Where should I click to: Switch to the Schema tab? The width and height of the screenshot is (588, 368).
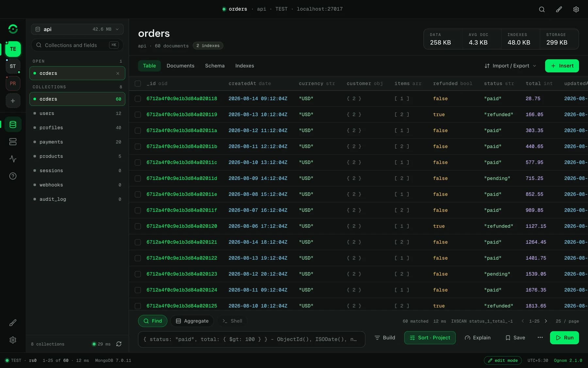point(215,66)
